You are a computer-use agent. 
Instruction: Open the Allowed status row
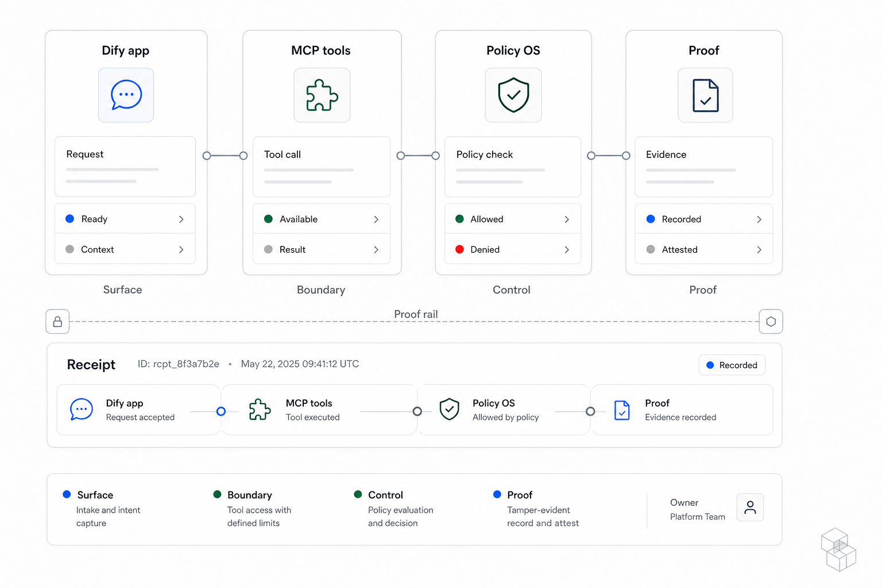pyautogui.click(x=513, y=219)
